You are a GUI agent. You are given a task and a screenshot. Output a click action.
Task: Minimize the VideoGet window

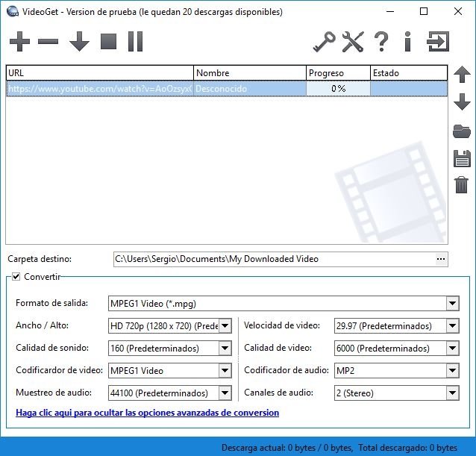point(390,11)
